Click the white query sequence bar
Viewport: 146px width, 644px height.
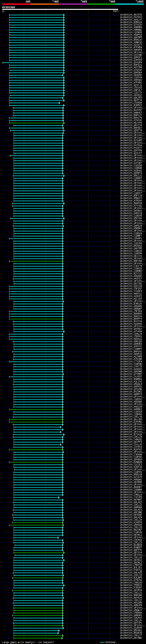(x=60, y=10)
